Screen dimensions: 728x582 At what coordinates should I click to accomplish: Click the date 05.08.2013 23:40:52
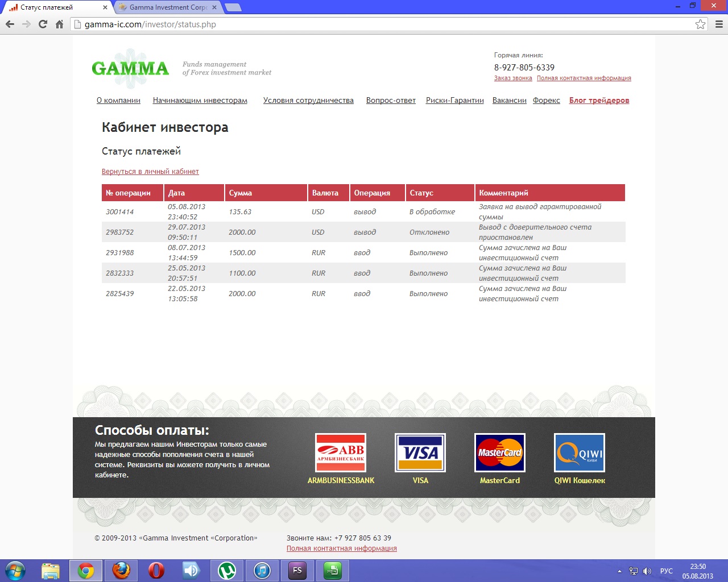[187, 212]
